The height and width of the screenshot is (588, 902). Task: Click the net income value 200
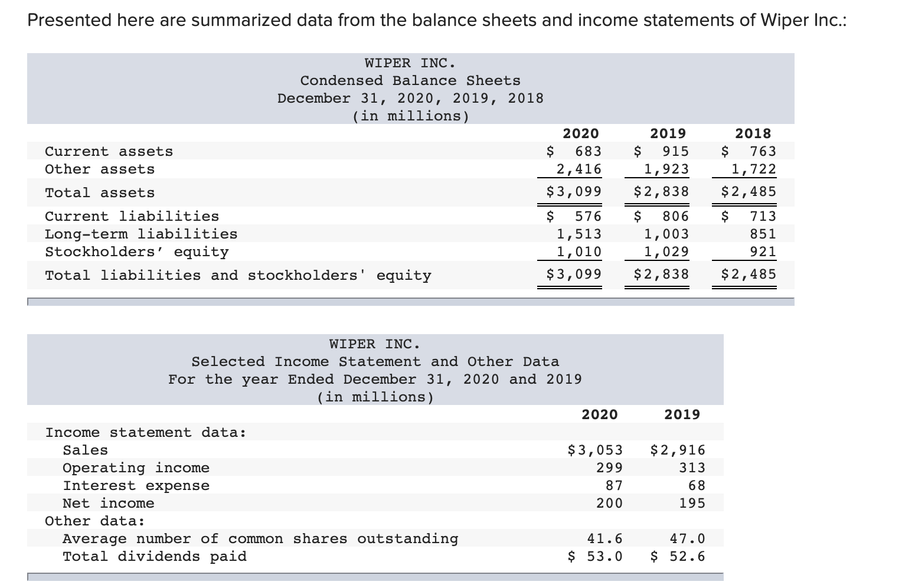coord(609,504)
